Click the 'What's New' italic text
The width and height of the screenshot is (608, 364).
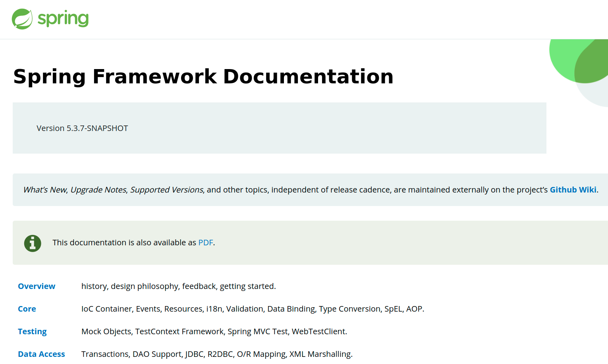45,190
